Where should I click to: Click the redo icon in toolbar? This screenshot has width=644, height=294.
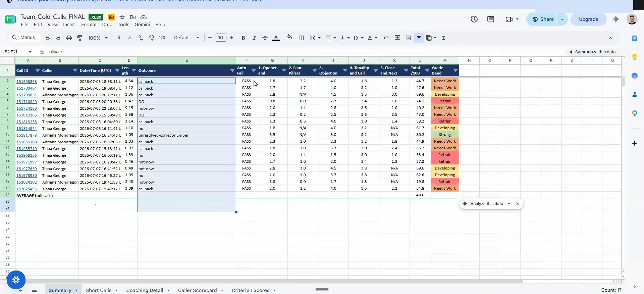coord(58,38)
